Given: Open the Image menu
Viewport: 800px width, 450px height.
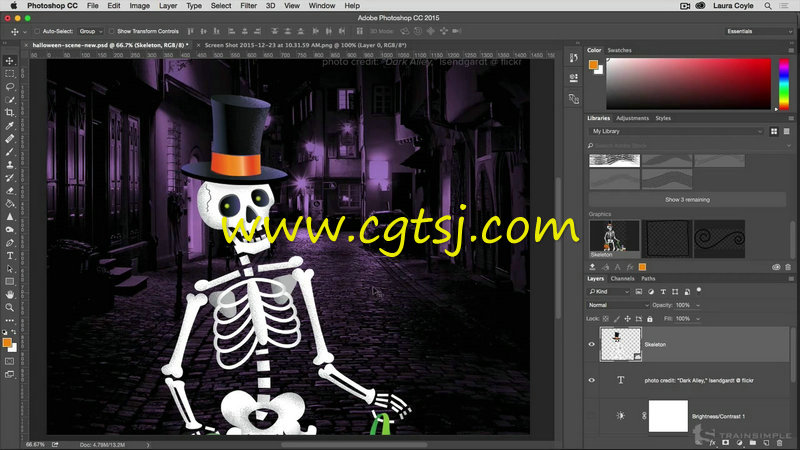Looking at the screenshot, I should pos(139,6).
